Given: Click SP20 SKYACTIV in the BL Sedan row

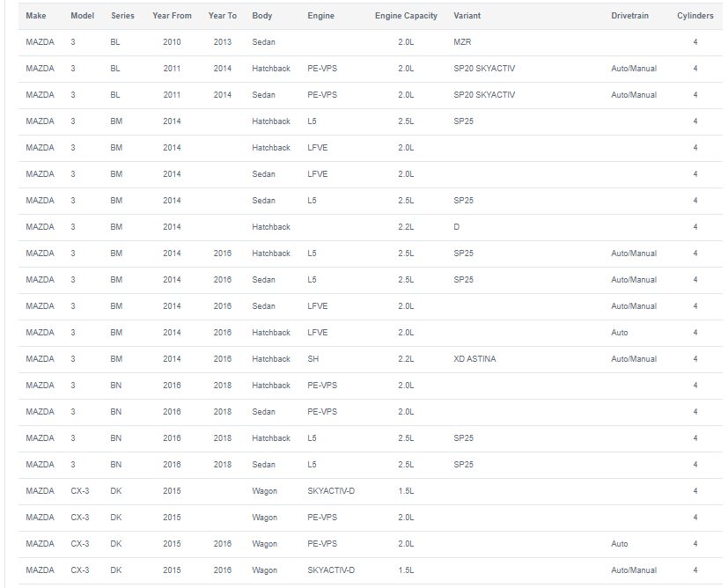Looking at the screenshot, I should point(484,95).
